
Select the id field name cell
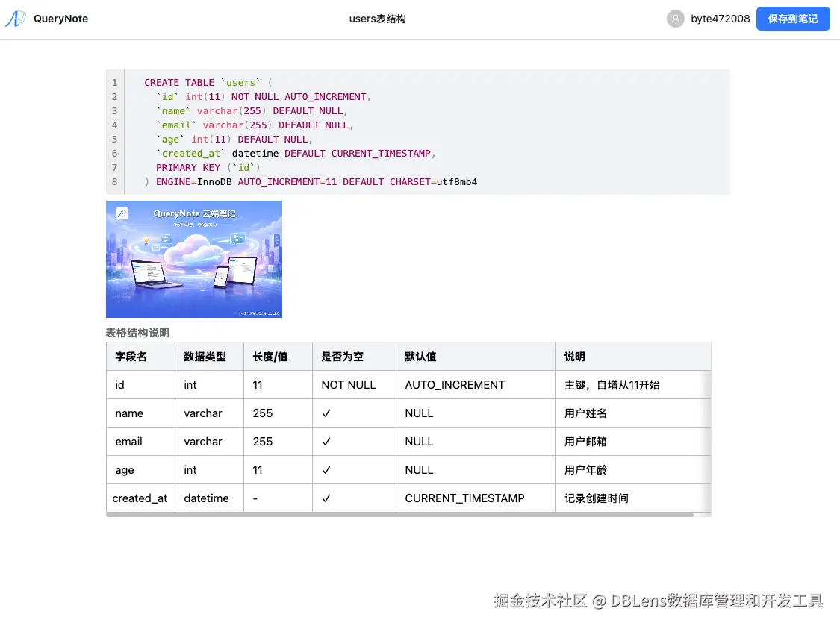click(x=140, y=385)
